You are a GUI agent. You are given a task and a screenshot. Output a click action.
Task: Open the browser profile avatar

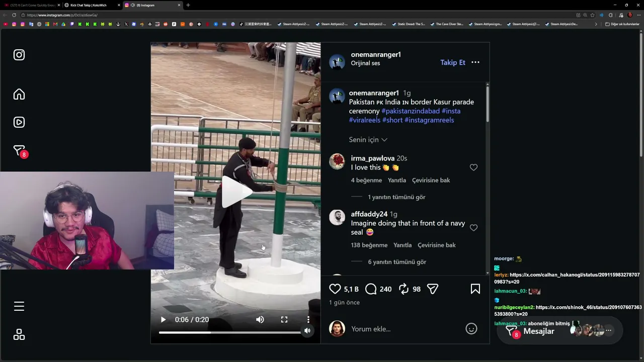[x=630, y=15]
